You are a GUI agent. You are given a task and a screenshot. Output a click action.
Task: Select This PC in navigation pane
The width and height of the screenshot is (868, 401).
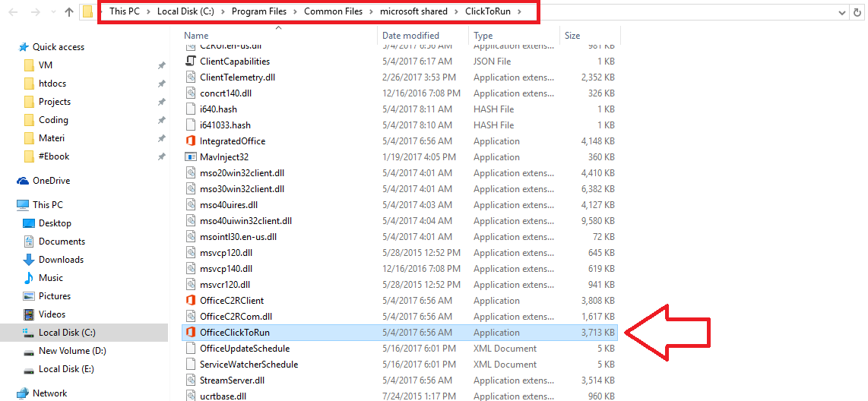pos(48,204)
